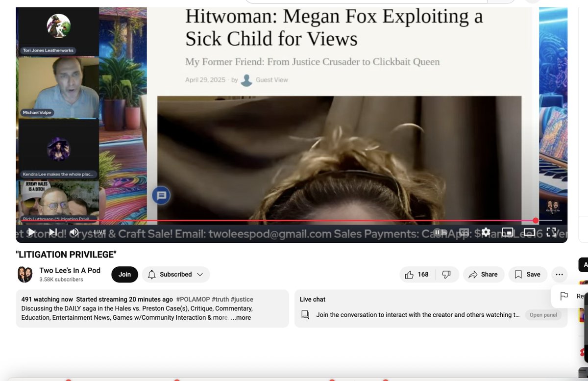Image resolution: width=588 pixels, height=381 pixels.
Task: Open the Share options
Action: 484,275
